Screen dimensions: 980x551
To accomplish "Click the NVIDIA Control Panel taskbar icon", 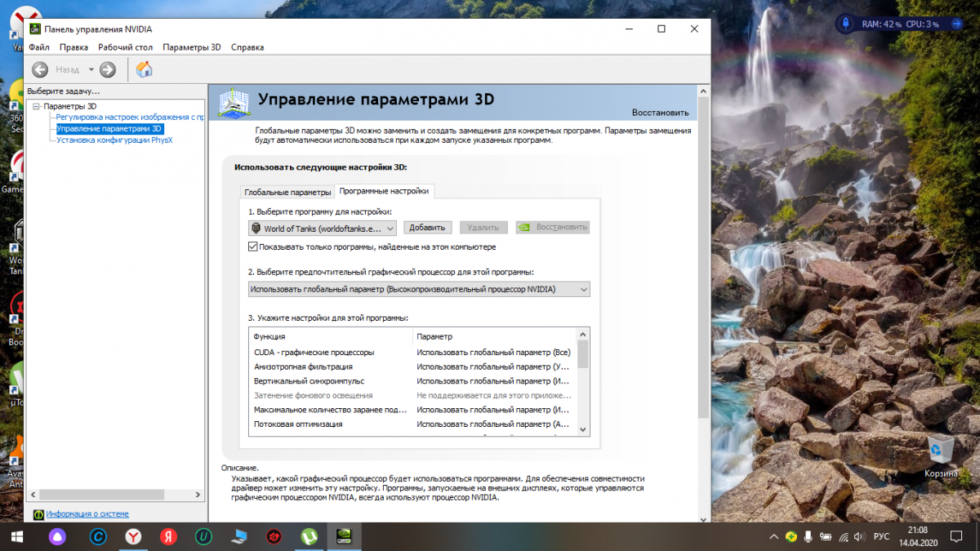I will [x=345, y=536].
